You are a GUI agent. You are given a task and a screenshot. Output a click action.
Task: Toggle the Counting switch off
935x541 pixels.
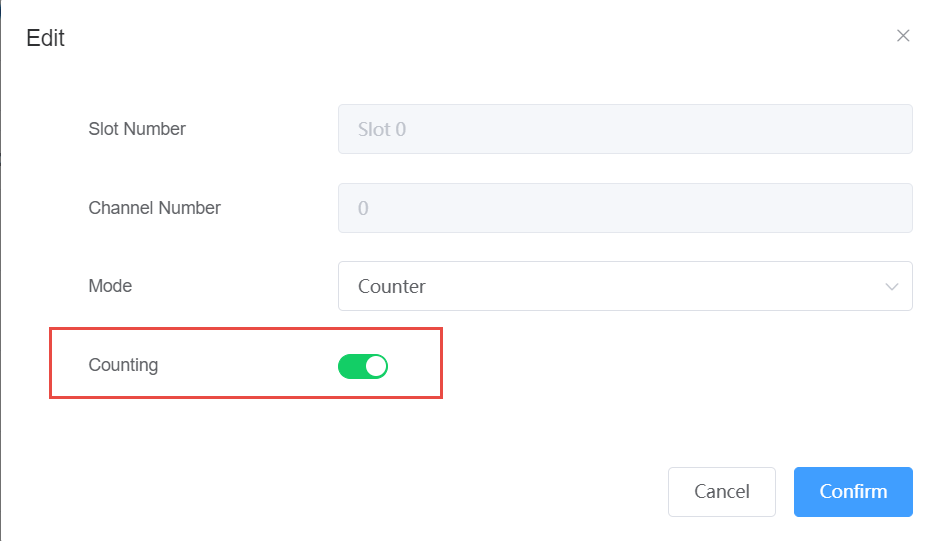click(363, 367)
